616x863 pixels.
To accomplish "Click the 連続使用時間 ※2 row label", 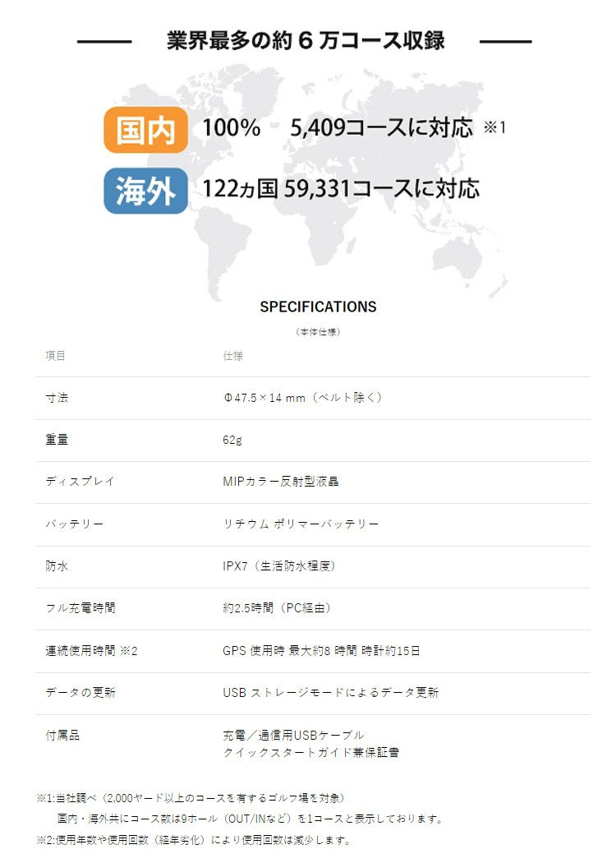I will (91, 651).
